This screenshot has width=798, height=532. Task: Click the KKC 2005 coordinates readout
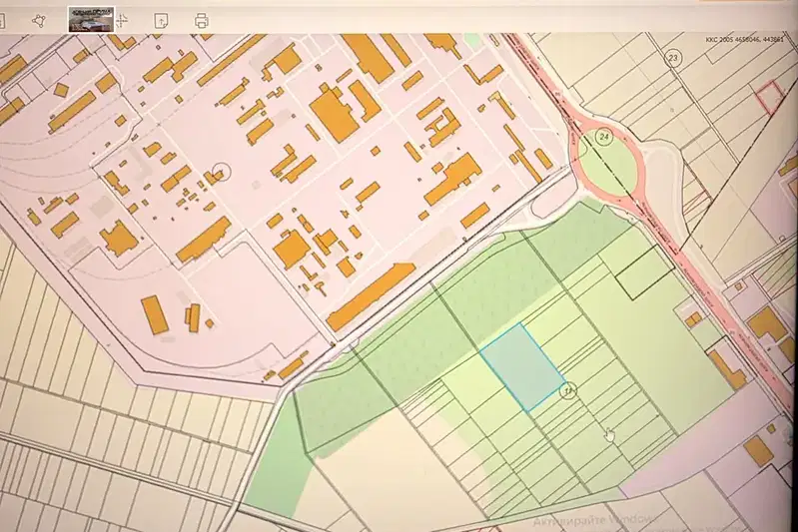tap(744, 39)
